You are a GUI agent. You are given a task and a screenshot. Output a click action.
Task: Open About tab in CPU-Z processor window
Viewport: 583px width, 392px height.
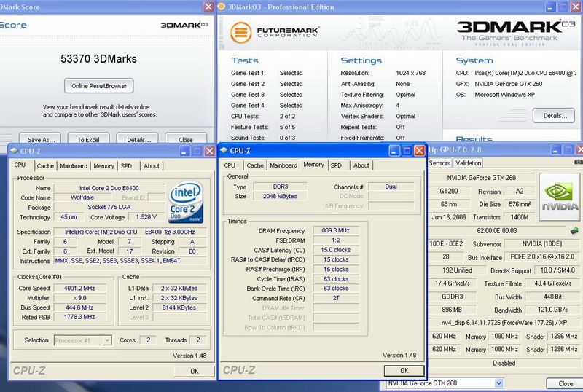click(152, 166)
